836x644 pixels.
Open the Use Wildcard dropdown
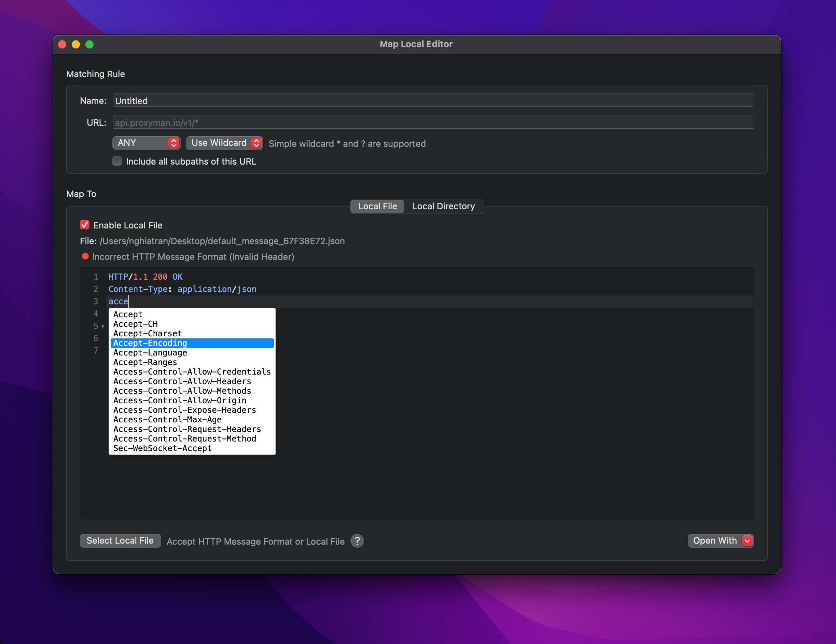click(224, 143)
